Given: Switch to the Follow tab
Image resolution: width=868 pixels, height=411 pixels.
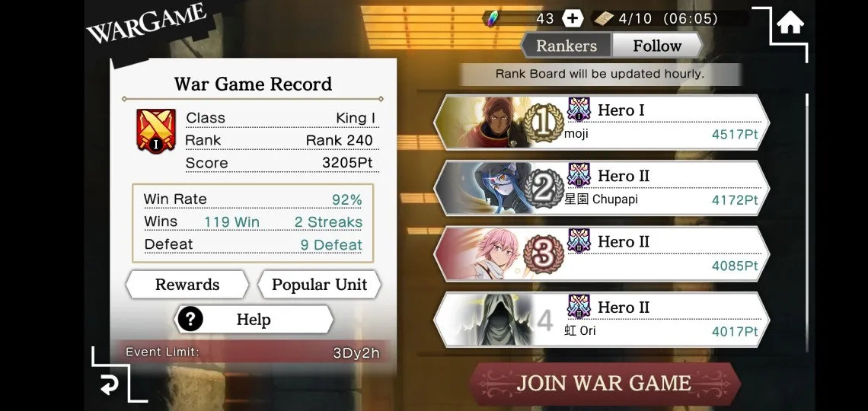Looking at the screenshot, I should click(x=657, y=46).
